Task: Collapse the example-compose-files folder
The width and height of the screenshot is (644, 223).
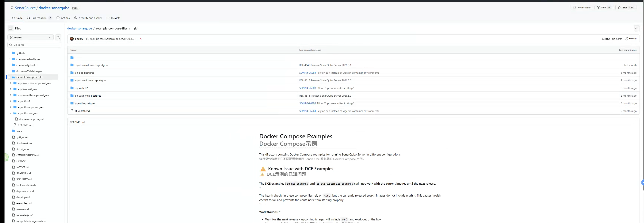Action: click(x=9, y=77)
